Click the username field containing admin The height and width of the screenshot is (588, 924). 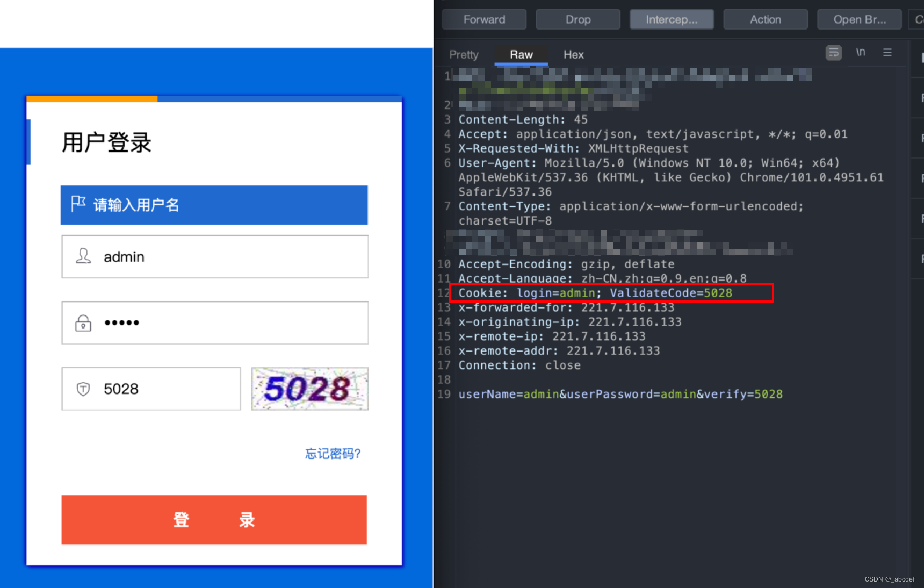pyautogui.click(x=215, y=256)
